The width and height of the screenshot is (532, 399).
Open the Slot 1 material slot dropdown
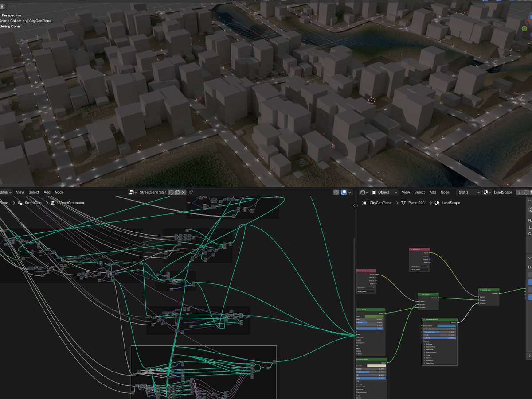point(469,192)
